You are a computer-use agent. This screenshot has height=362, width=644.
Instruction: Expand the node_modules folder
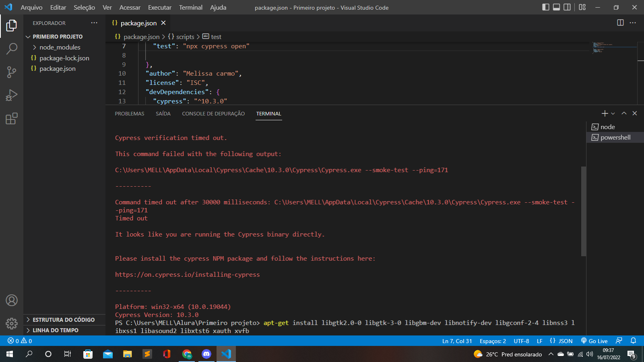64,47
